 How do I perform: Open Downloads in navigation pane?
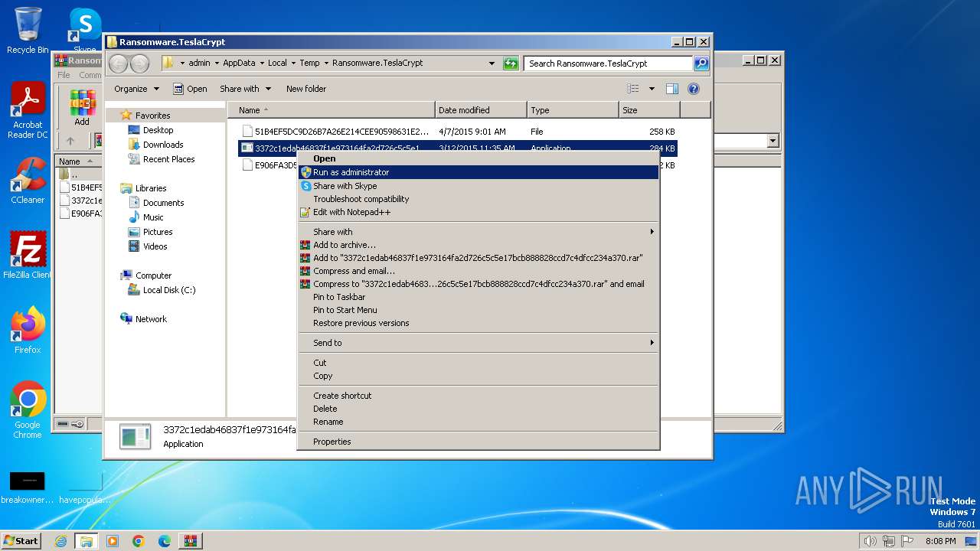coord(155,145)
